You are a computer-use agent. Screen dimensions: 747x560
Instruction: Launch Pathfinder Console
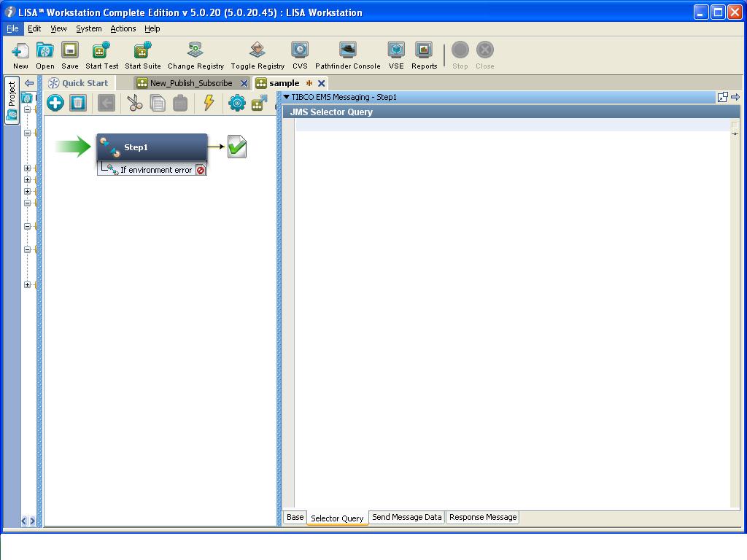pos(348,50)
